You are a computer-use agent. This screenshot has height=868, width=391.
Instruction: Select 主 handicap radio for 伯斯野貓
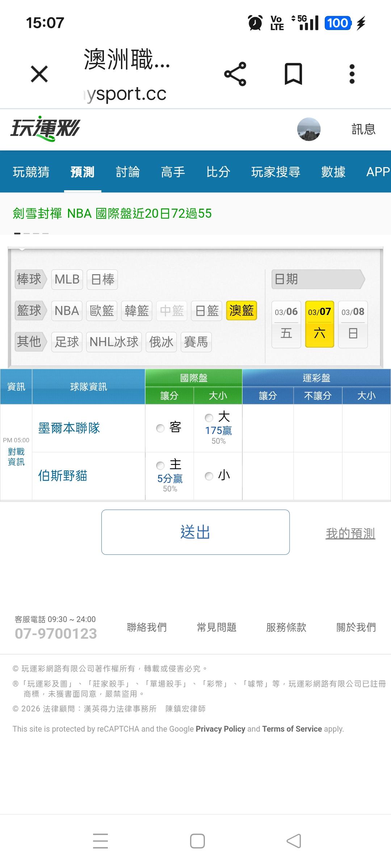coord(160,465)
